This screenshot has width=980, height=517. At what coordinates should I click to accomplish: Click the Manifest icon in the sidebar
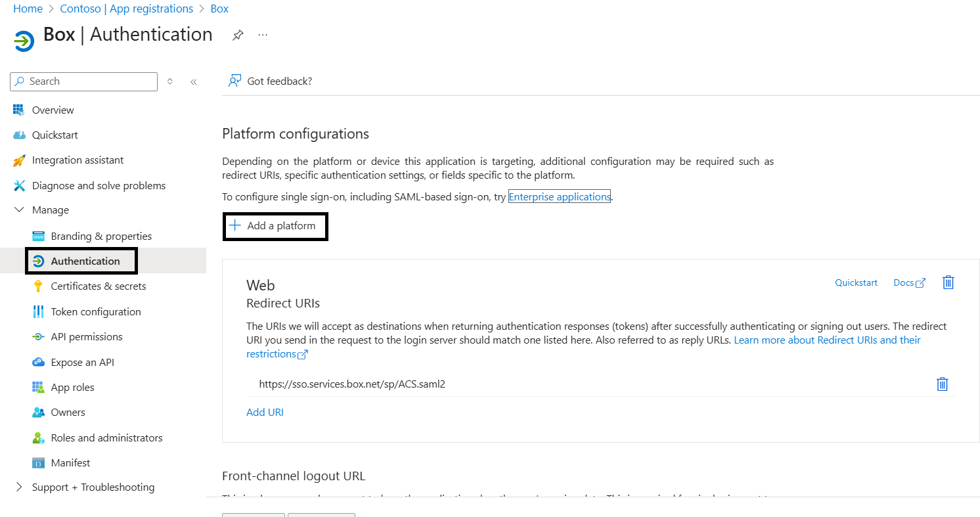pos(38,462)
